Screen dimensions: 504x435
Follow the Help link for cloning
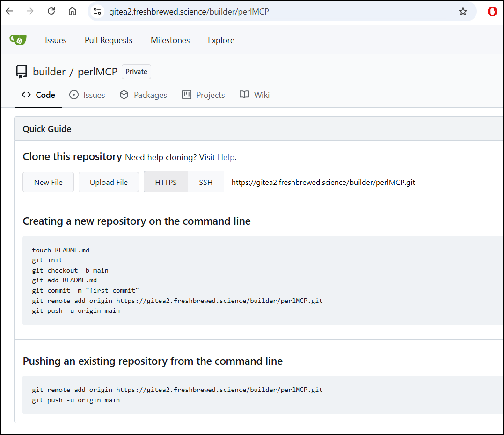click(x=226, y=157)
